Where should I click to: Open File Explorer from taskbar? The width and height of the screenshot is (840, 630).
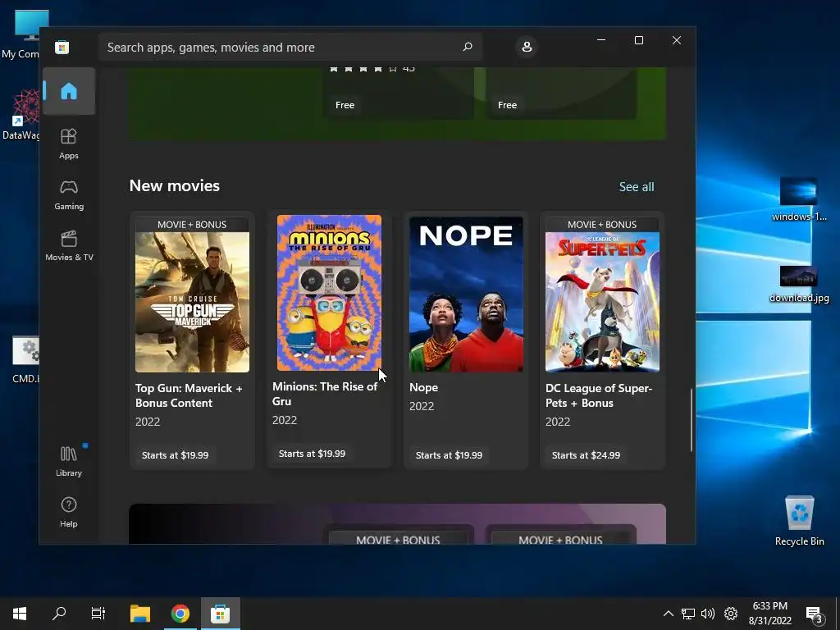[x=140, y=614]
